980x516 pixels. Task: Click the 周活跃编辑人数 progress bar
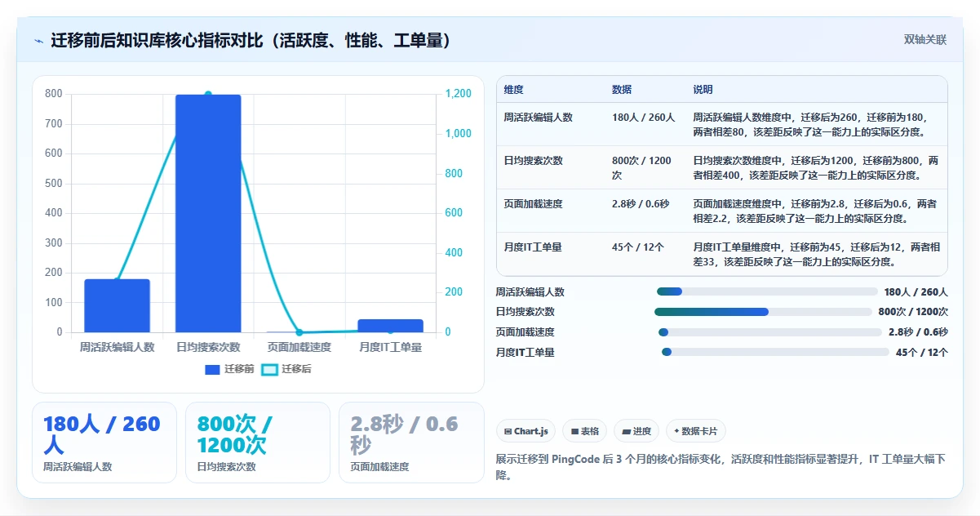tap(767, 291)
